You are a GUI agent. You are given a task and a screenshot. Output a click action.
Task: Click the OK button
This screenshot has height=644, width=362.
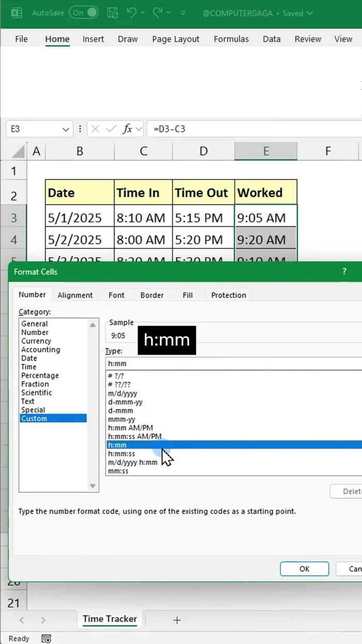pyautogui.click(x=304, y=568)
